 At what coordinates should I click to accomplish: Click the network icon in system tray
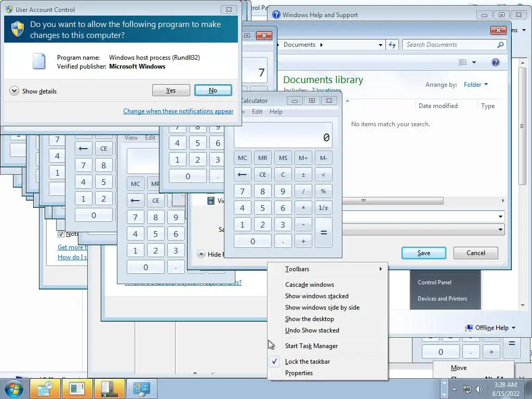tap(467, 389)
